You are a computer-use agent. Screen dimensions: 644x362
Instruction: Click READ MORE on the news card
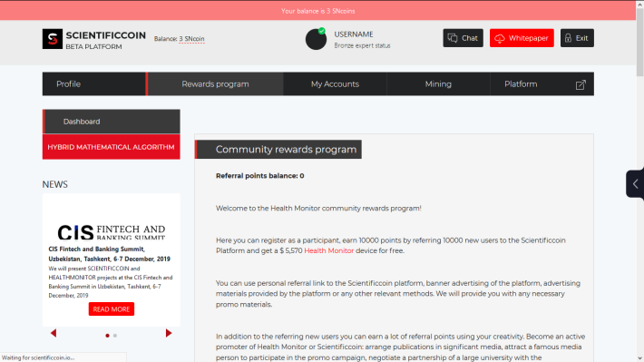click(112, 309)
